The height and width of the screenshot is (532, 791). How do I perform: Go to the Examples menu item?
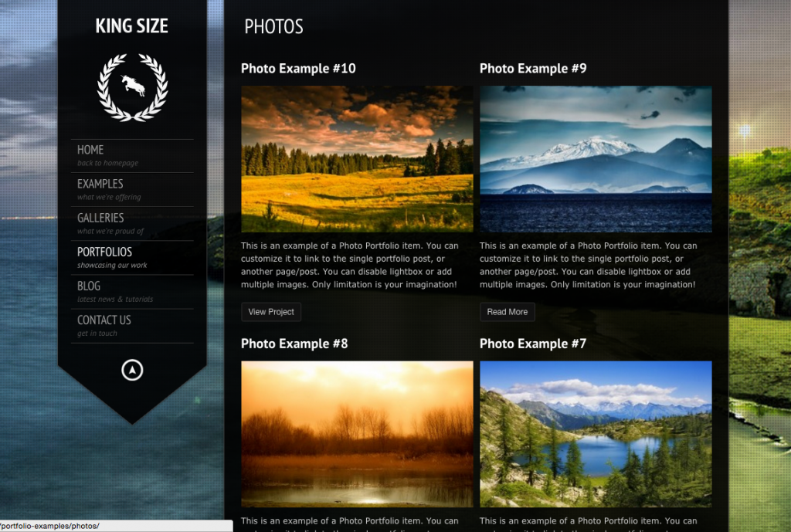pyautogui.click(x=100, y=184)
